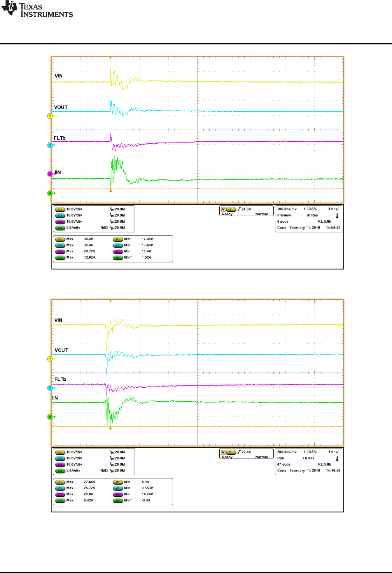
Task: Select the magenta channel 3 marker in upper scope
Action: coord(50,174)
